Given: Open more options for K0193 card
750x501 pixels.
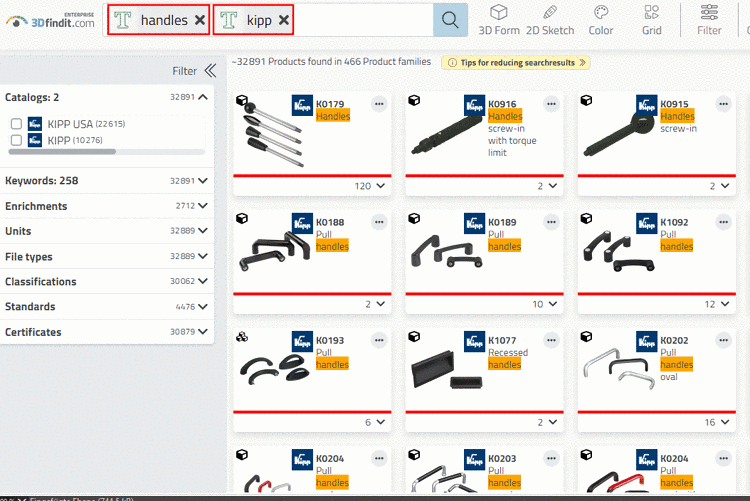Looking at the screenshot, I should pyautogui.click(x=379, y=340).
